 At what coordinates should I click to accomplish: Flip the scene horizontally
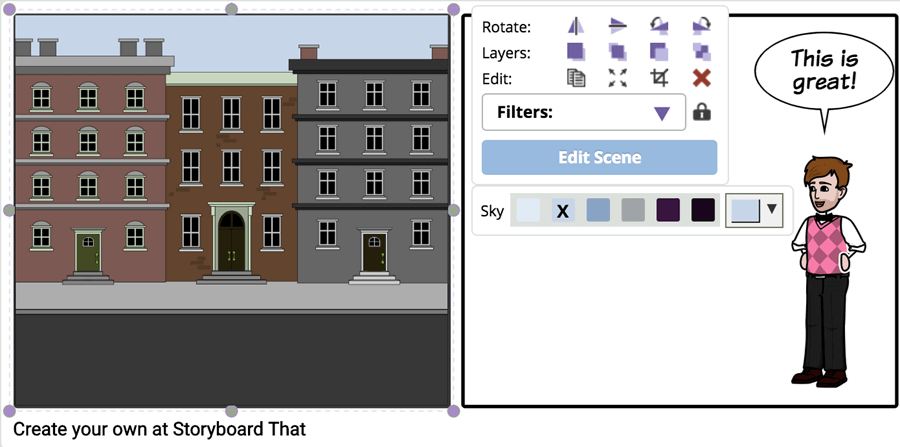click(x=576, y=26)
